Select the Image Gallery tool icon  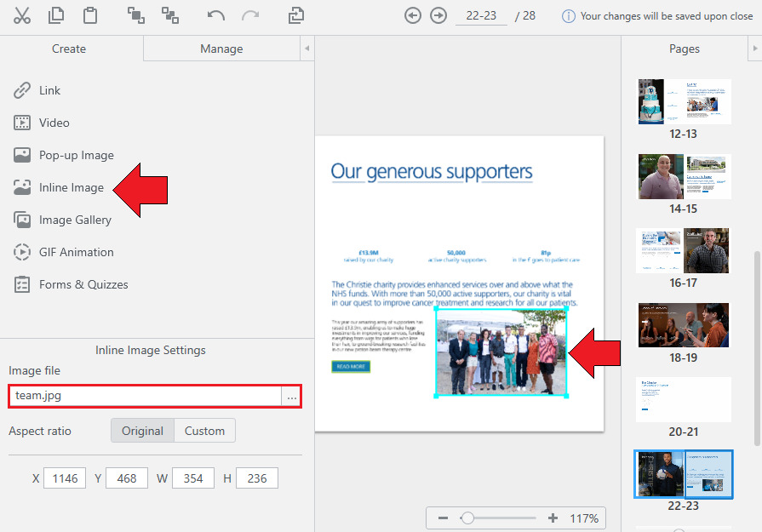point(22,220)
